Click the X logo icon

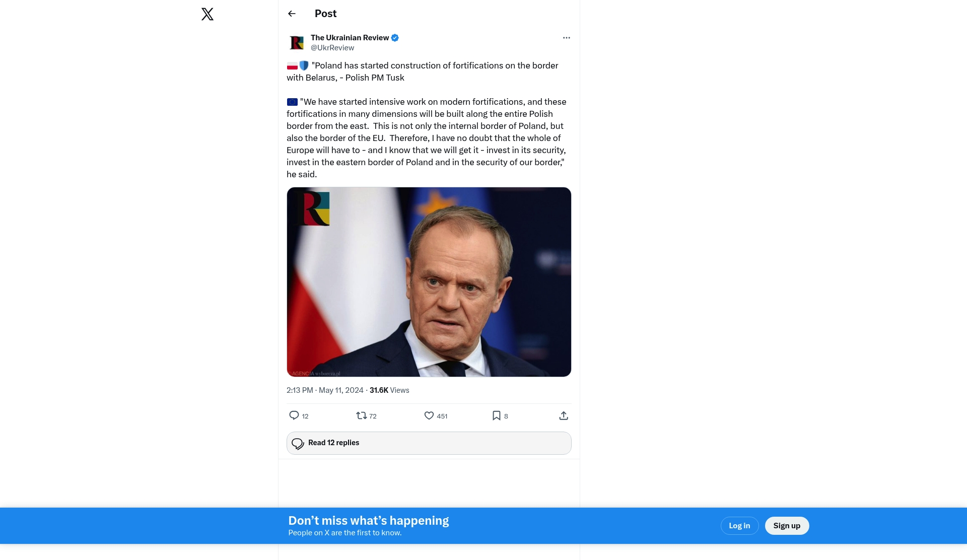point(207,14)
